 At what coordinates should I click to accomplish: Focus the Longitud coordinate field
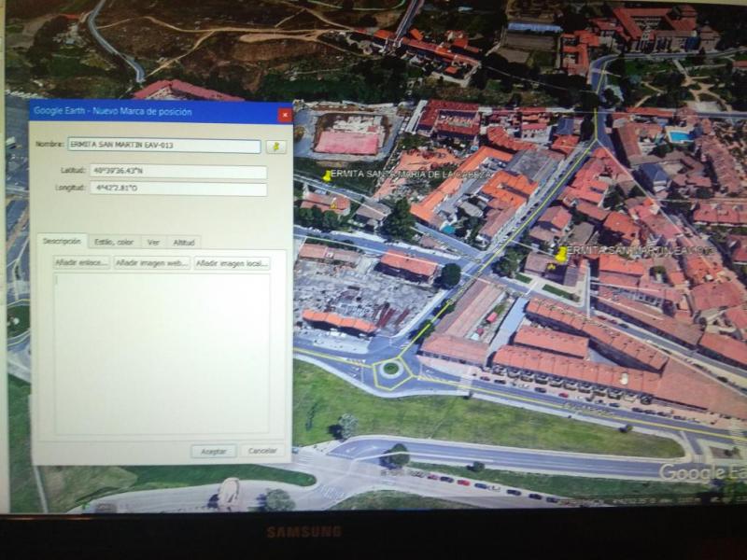177,189
